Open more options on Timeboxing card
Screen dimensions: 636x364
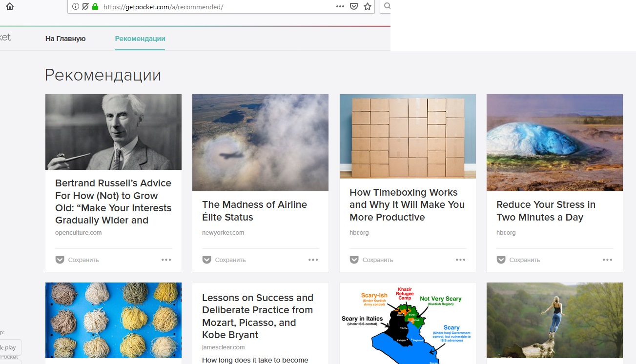click(x=461, y=260)
